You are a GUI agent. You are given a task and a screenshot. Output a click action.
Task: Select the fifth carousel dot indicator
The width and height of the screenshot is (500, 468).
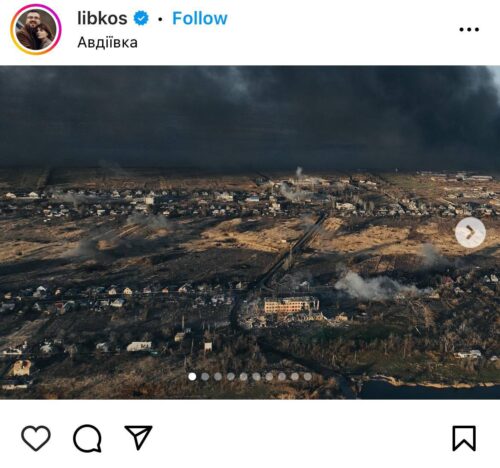(243, 377)
